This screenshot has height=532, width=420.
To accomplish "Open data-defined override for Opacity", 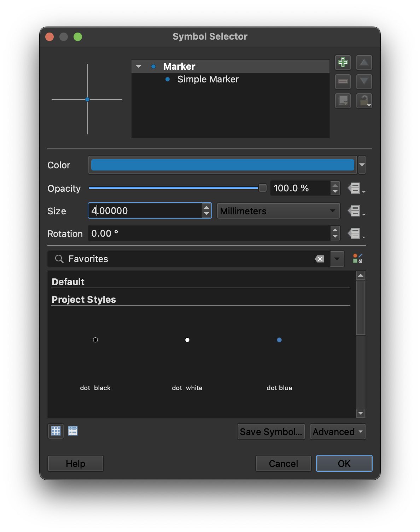I will 355,188.
